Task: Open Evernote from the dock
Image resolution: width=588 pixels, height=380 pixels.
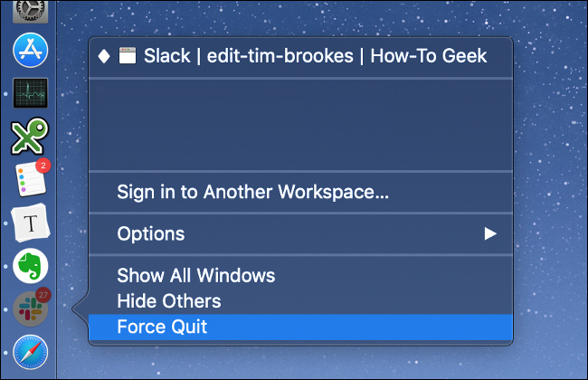Action: [x=29, y=267]
